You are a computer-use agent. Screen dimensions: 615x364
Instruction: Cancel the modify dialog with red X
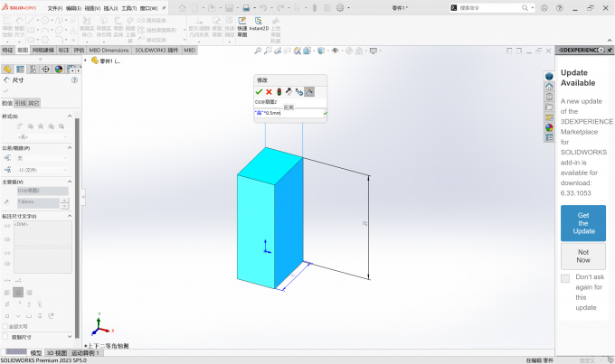pyautogui.click(x=270, y=92)
